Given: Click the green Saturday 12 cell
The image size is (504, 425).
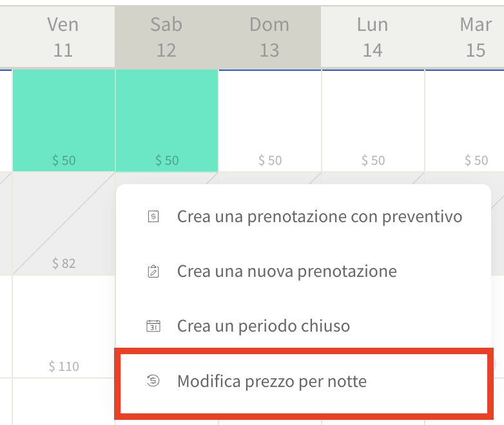Looking at the screenshot, I should pos(167,120).
